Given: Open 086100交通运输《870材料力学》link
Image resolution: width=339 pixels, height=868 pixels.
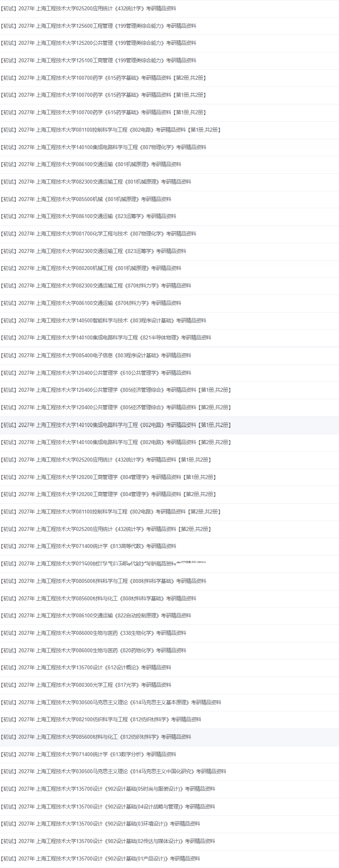Looking at the screenshot, I should point(91,303).
